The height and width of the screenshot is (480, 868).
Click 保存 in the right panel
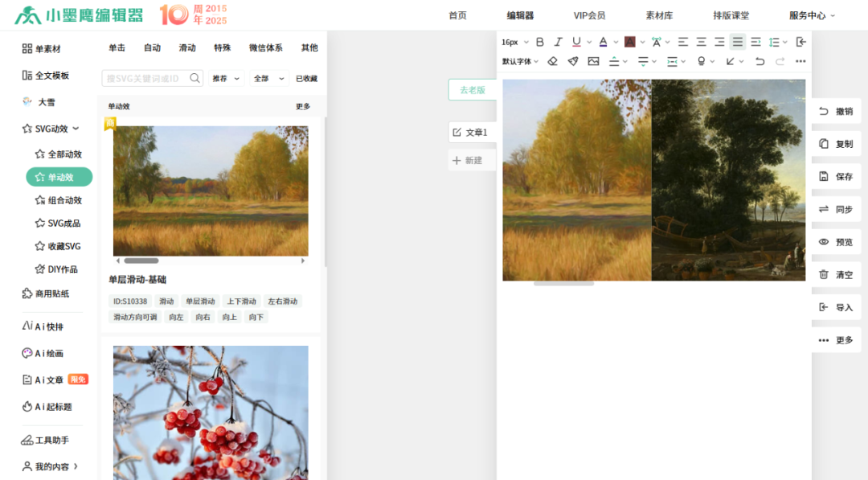(x=837, y=177)
